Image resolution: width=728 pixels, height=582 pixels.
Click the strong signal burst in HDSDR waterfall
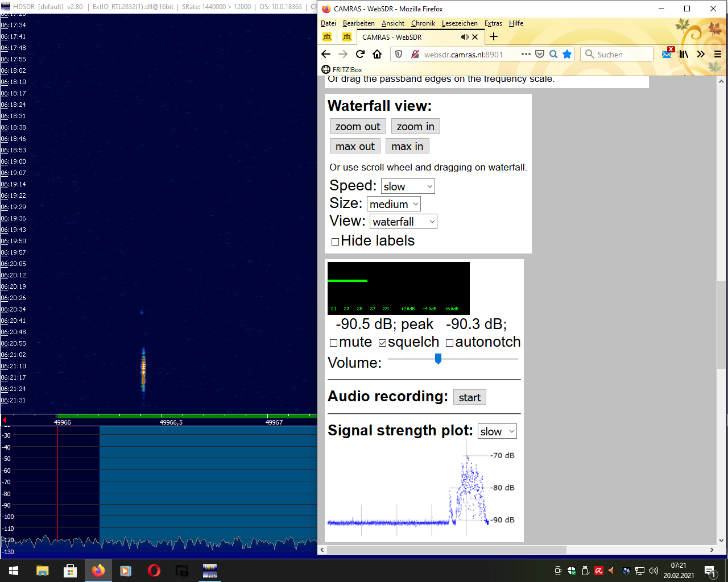143,369
